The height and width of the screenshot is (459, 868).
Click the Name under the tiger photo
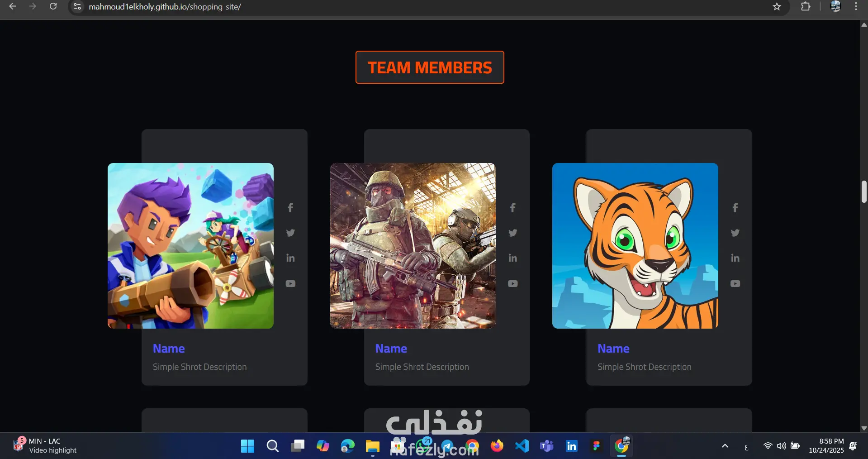(x=613, y=349)
